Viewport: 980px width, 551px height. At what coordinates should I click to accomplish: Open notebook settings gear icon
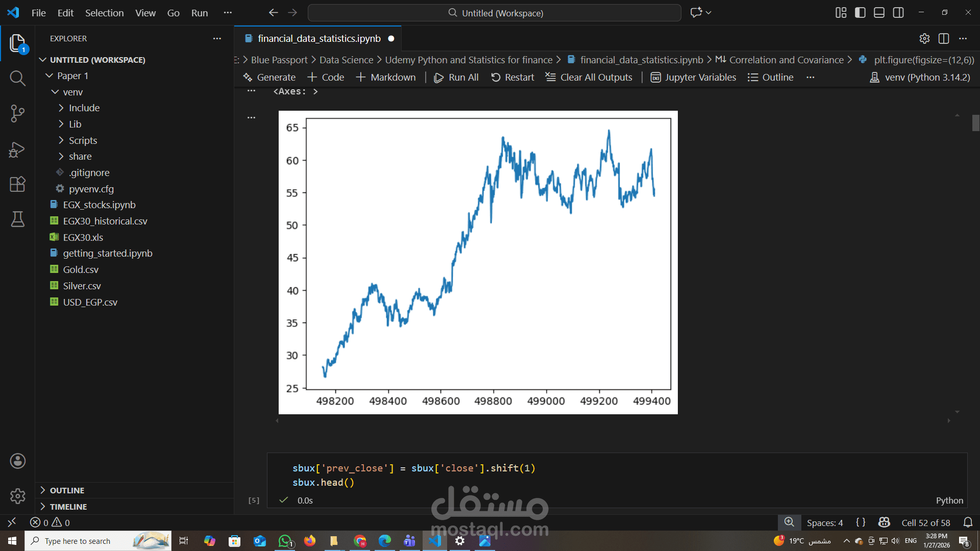click(x=924, y=38)
